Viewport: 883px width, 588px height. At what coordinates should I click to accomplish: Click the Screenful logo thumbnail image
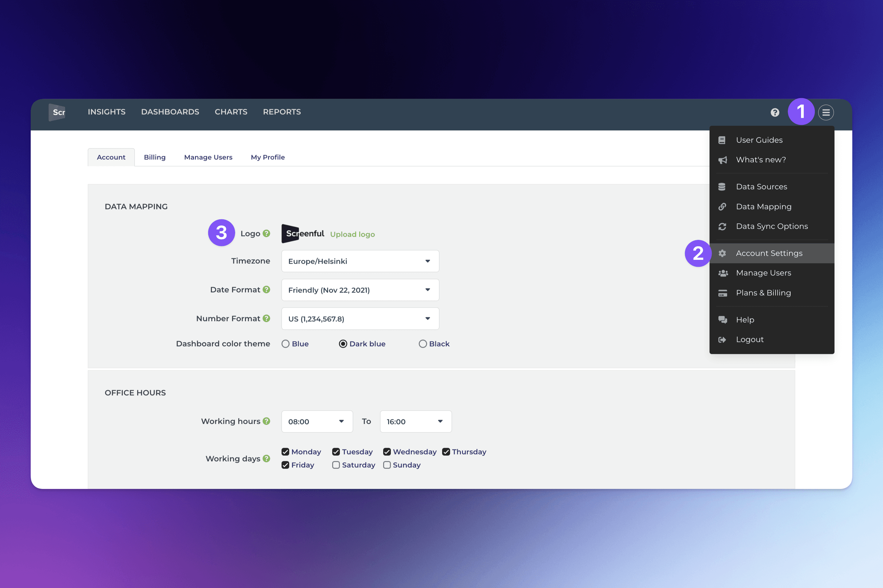click(x=302, y=234)
